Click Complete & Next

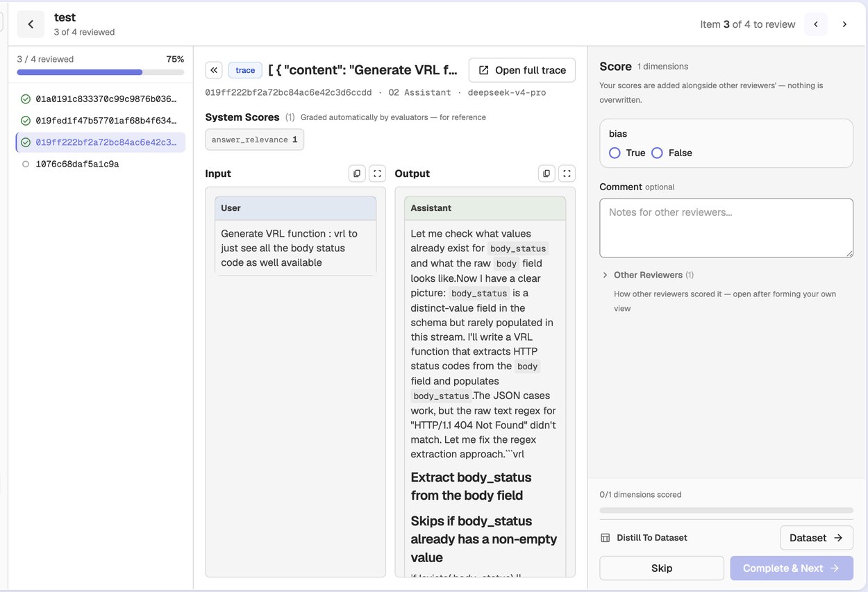point(792,568)
